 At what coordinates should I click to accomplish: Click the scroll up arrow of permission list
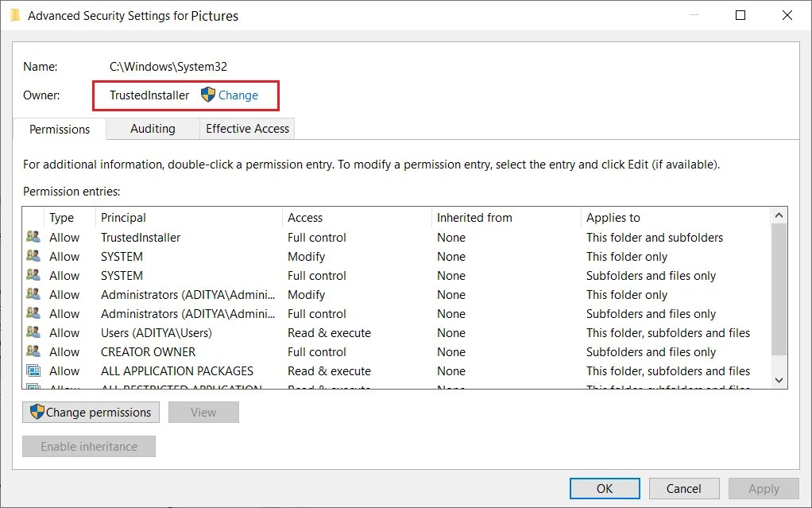tap(779, 215)
